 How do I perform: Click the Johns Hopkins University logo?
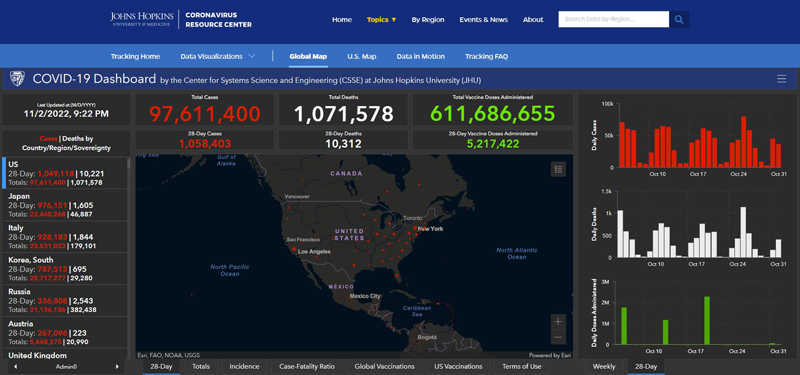(142, 19)
